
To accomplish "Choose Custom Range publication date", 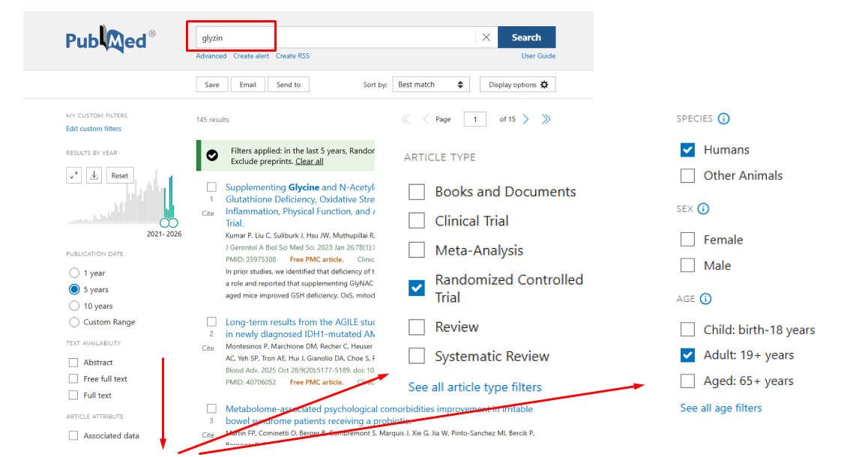I will pos(74,322).
